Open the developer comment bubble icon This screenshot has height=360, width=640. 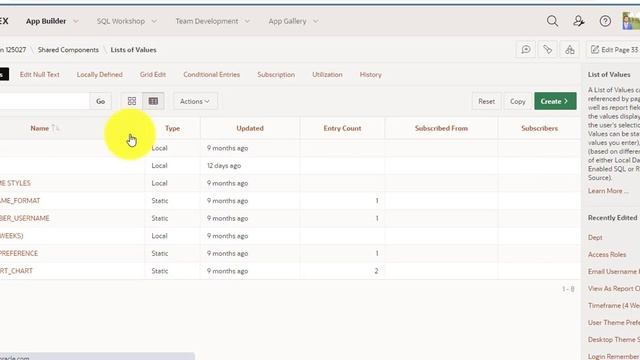pos(526,50)
